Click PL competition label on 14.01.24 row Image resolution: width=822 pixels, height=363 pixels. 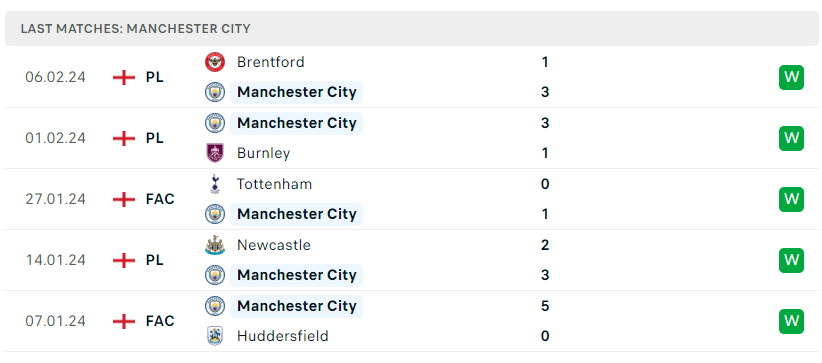click(155, 260)
